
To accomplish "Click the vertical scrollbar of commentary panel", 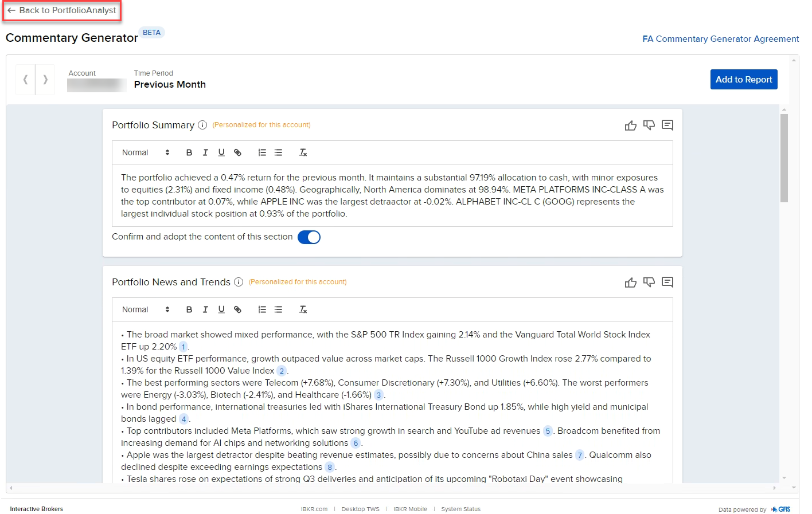I will [x=784, y=158].
